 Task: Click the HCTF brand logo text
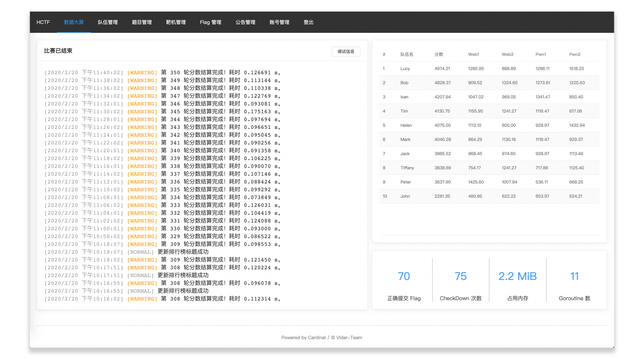[x=43, y=22]
